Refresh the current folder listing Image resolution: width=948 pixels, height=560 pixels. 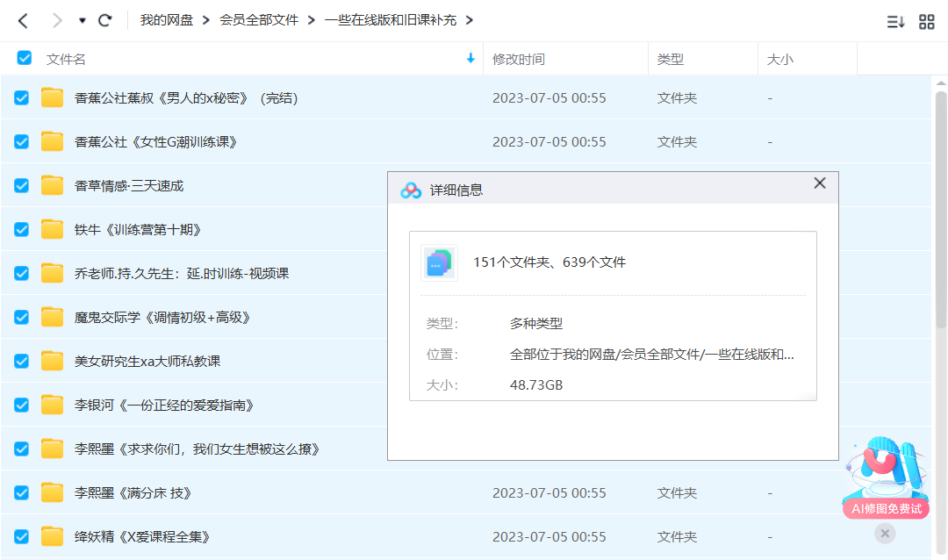pyautogui.click(x=105, y=20)
